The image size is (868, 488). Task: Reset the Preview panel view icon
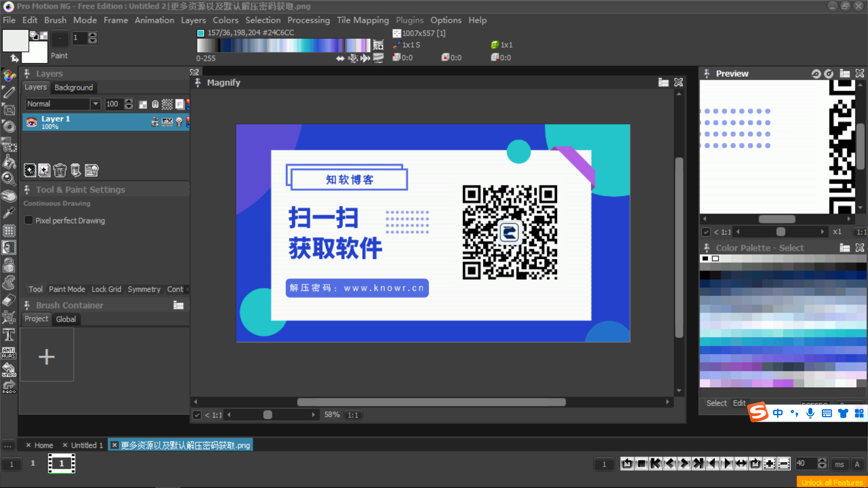click(816, 74)
